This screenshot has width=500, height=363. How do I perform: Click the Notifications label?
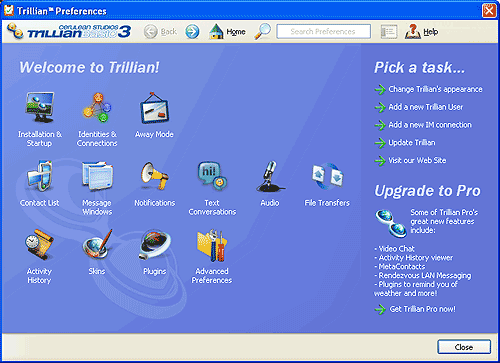click(154, 203)
